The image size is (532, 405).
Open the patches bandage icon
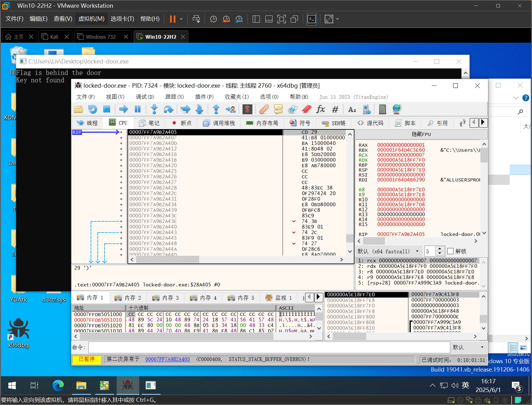(264, 109)
